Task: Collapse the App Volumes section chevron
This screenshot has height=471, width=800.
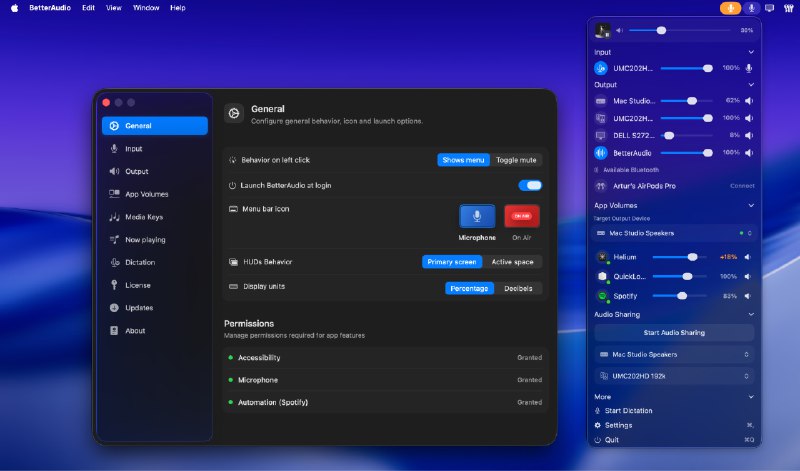Action: pyautogui.click(x=751, y=206)
